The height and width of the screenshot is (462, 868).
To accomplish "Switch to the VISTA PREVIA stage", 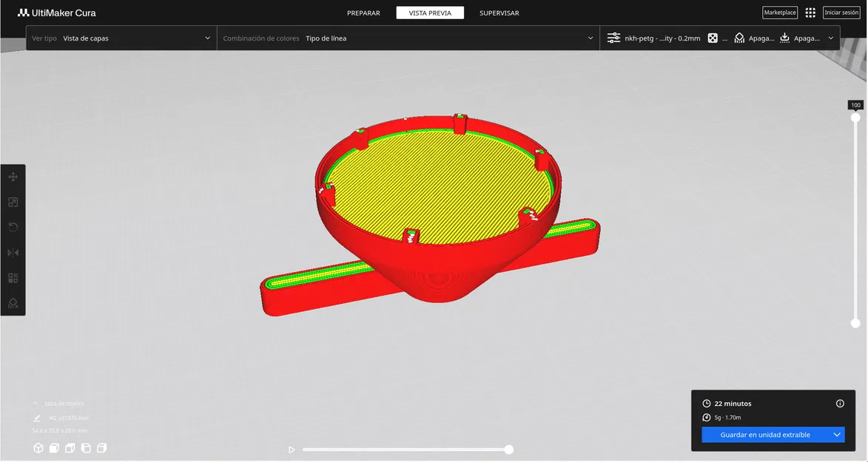I will coord(430,13).
